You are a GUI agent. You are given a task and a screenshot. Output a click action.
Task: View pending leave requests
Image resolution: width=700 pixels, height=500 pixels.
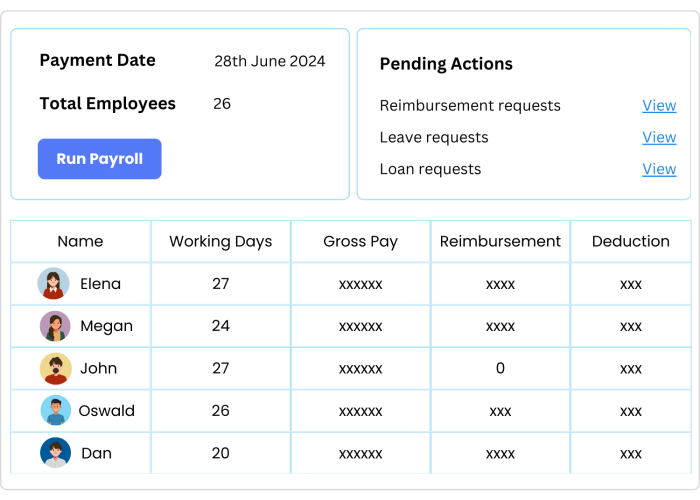click(x=659, y=138)
